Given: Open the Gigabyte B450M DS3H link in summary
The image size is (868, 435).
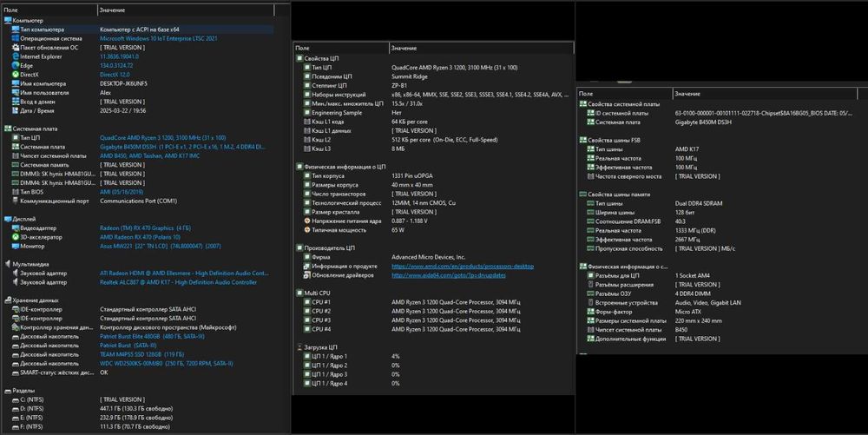Looking at the screenshot, I should [182, 147].
